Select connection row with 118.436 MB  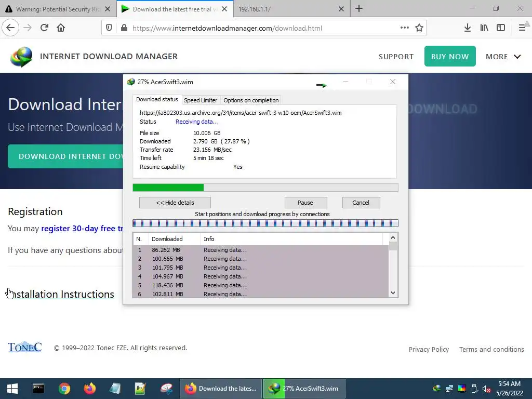click(261, 285)
